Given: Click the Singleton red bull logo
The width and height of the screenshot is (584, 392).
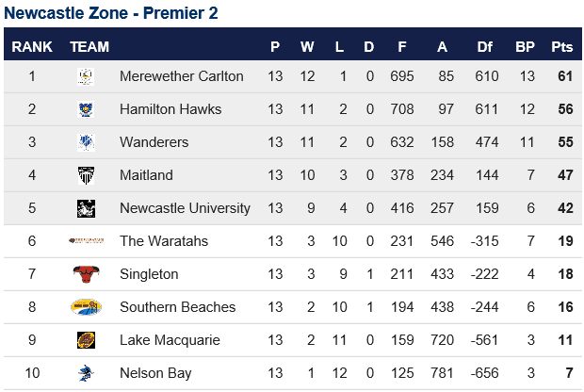Looking at the screenshot, I should (86, 274).
